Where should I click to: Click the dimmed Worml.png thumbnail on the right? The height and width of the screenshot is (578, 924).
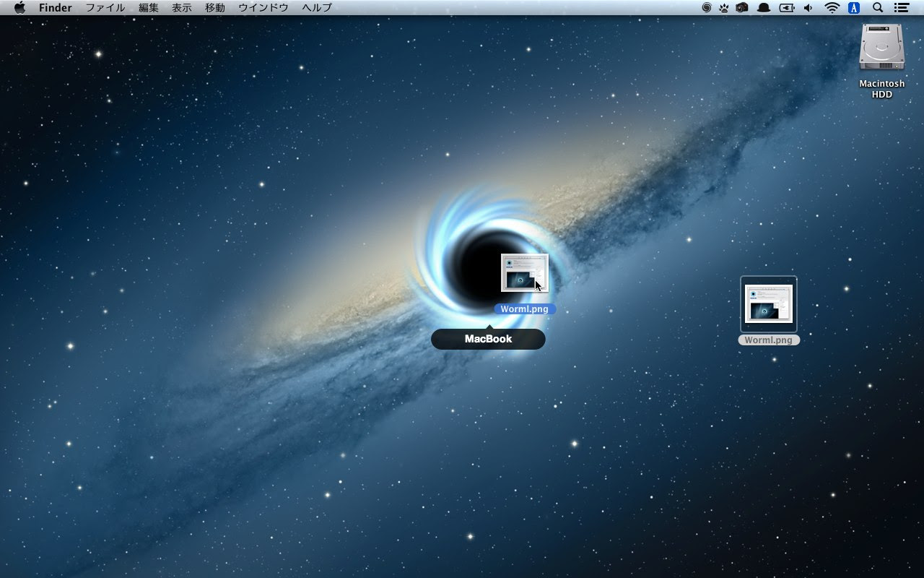769,303
